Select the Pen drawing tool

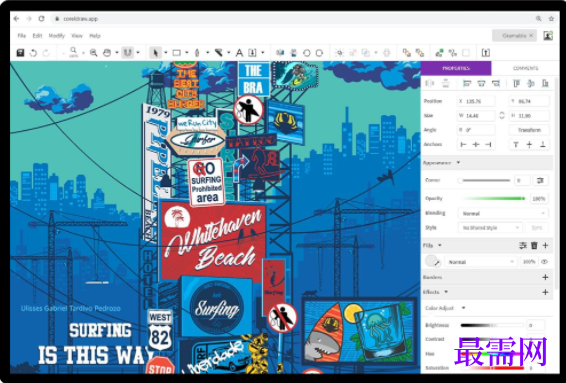point(197,53)
